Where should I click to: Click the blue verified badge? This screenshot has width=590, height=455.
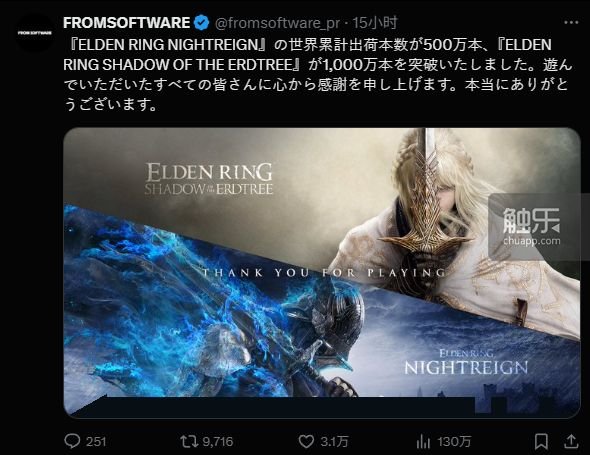click(x=202, y=23)
